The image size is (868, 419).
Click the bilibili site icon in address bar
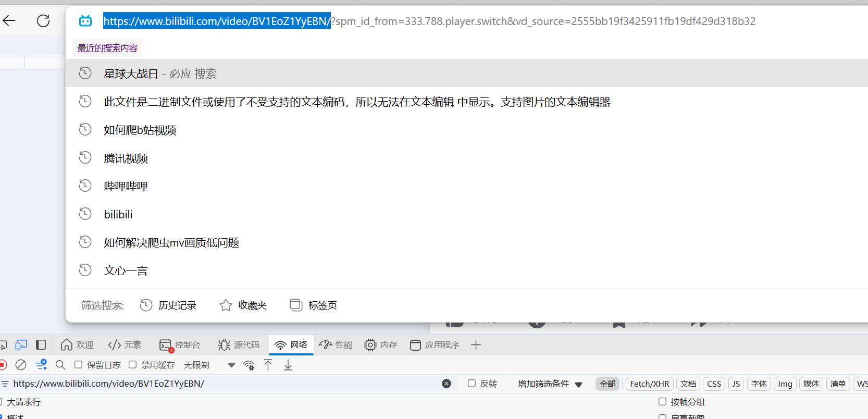pos(85,21)
